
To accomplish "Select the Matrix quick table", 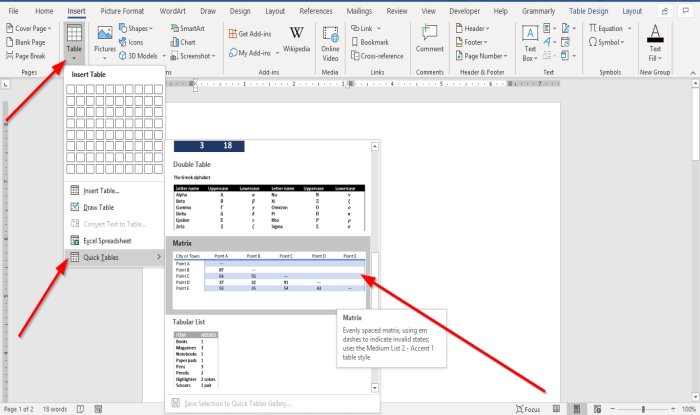I will (x=268, y=275).
